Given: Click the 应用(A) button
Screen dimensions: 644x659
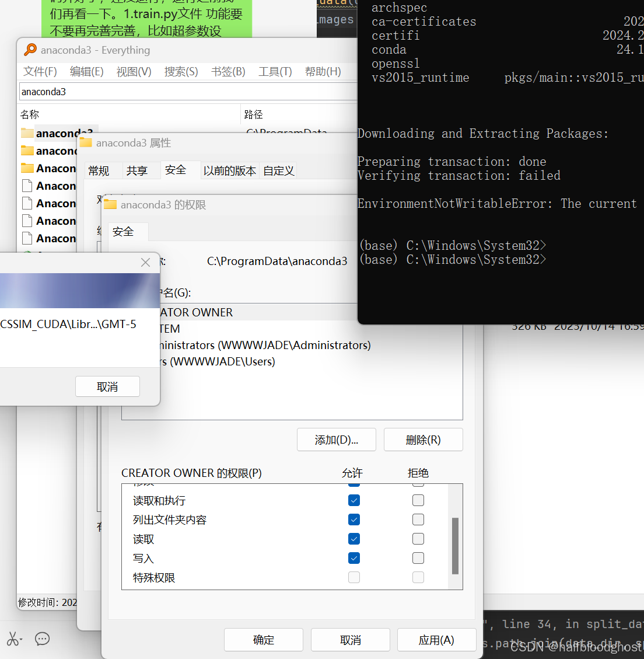Looking at the screenshot, I should click(436, 640).
